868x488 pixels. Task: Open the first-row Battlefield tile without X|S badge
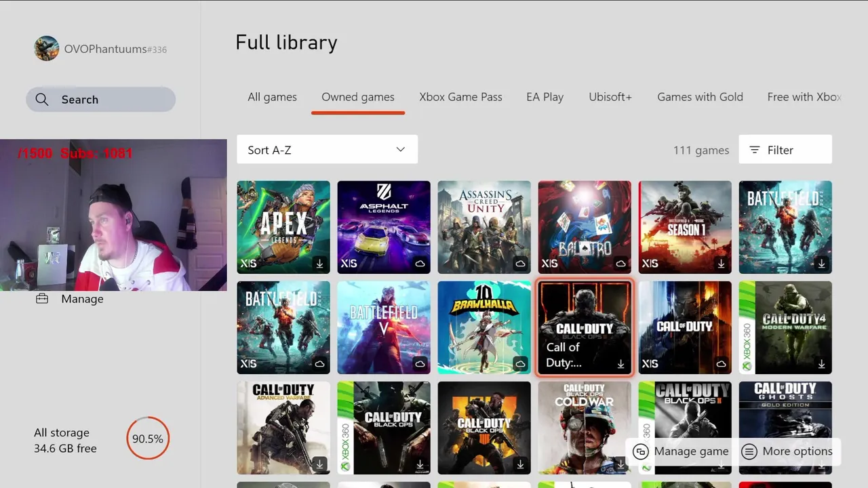[x=785, y=227]
